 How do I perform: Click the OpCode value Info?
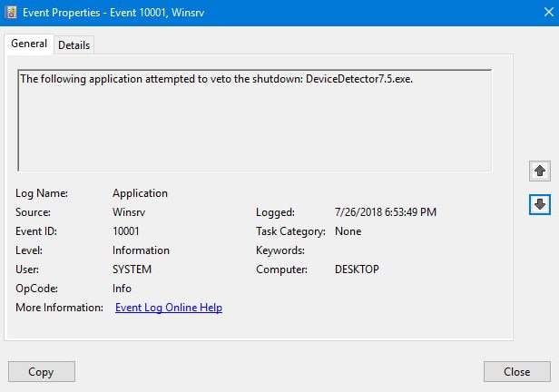click(122, 289)
